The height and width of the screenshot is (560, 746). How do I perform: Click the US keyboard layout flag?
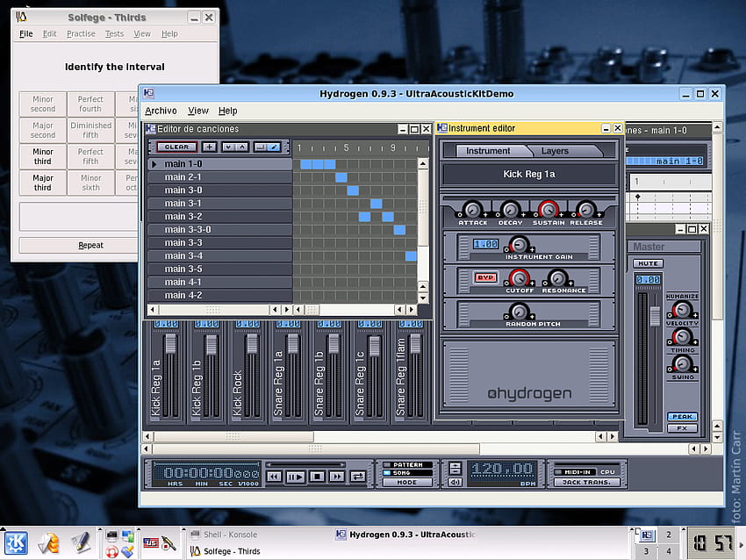point(151,542)
